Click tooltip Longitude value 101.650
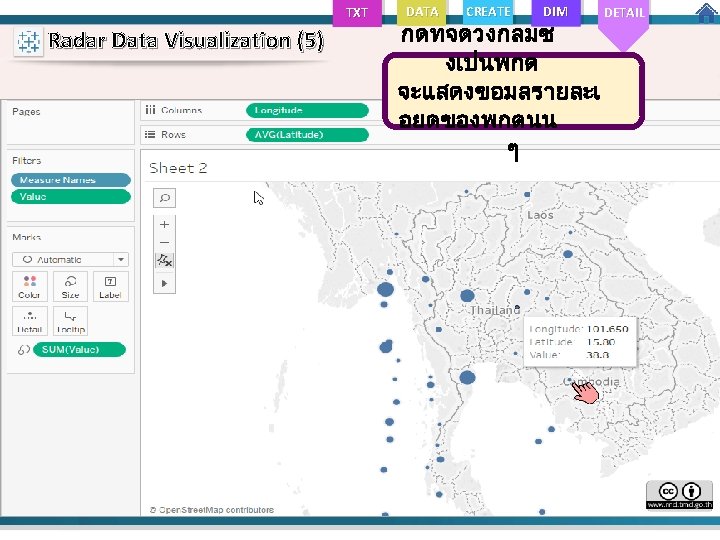 pyautogui.click(x=608, y=329)
